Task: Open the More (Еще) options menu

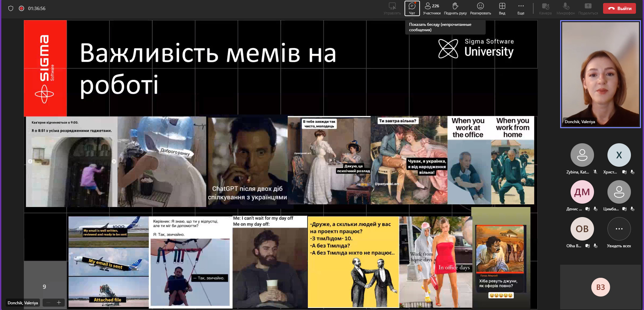Action: click(x=521, y=8)
